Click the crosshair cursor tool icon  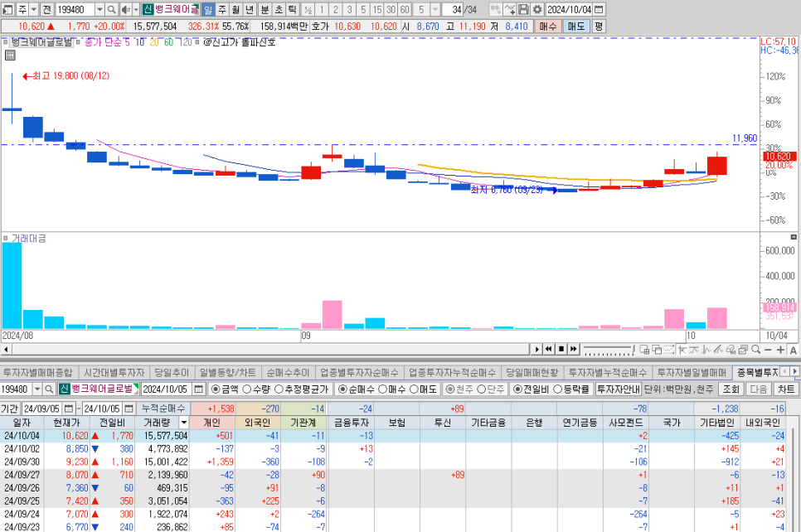(682, 350)
